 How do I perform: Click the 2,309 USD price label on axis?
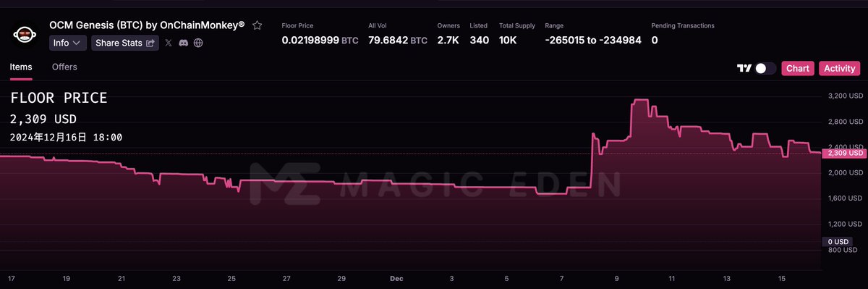click(x=844, y=153)
